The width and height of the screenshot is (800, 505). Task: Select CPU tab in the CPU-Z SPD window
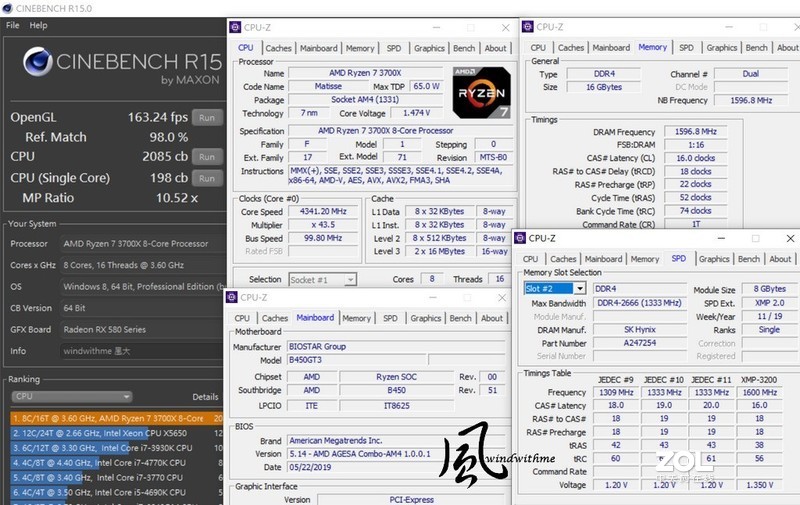530,259
